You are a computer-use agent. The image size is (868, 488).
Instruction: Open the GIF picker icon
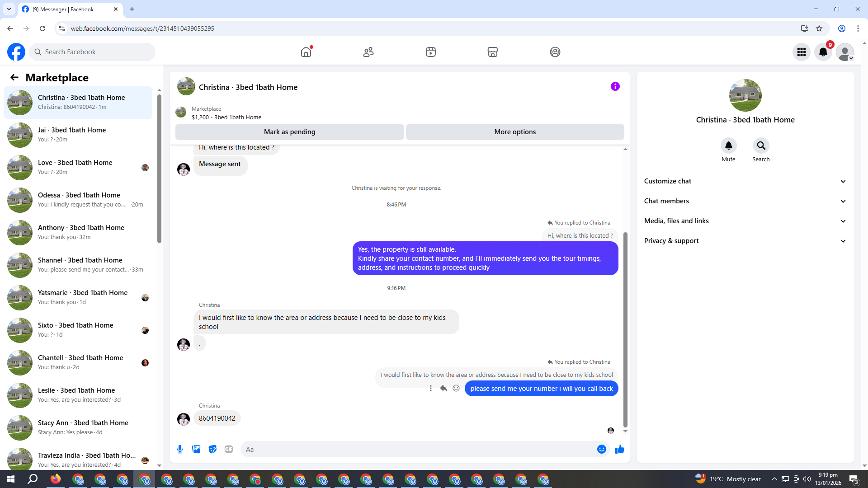tap(229, 449)
